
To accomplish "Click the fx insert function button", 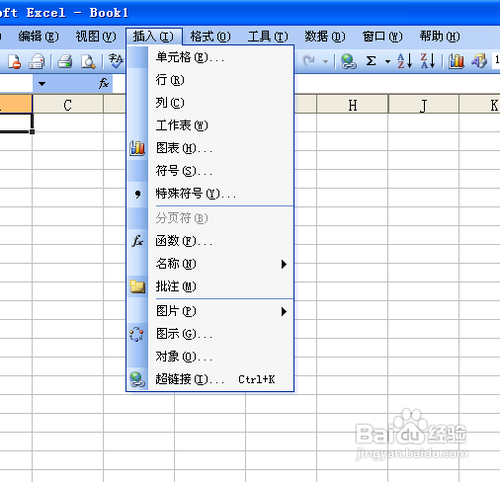I will [x=104, y=83].
